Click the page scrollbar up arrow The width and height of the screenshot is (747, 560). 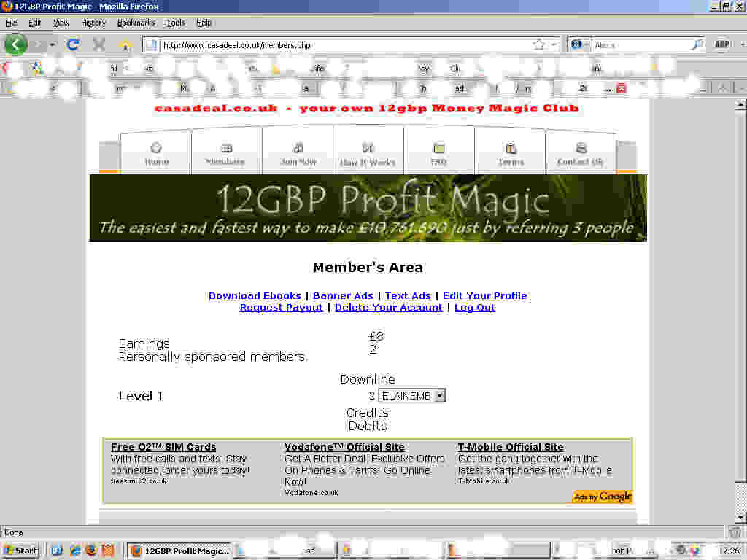[x=740, y=104]
